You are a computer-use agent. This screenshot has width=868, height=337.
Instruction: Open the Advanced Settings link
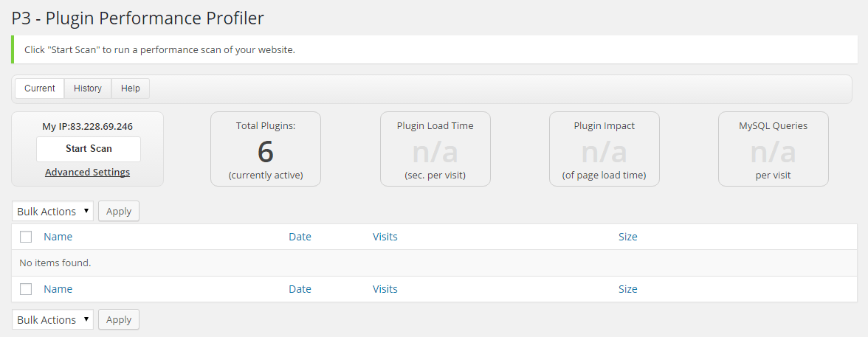[87, 172]
